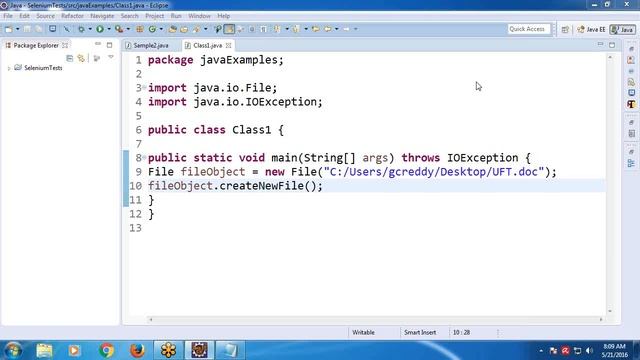This screenshot has height=360, width=640.
Task: Click the New file toolbar icon
Action: (x=9, y=29)
